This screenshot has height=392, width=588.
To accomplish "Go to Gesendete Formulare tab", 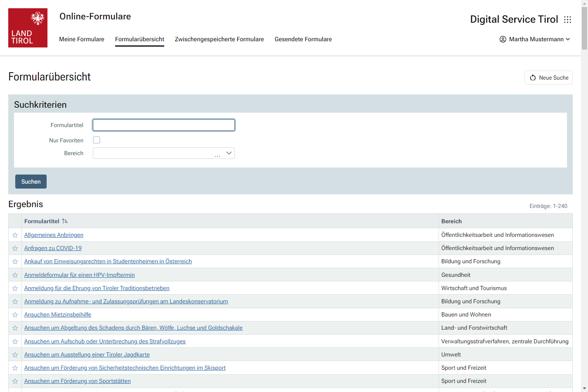I will (303, 39).
